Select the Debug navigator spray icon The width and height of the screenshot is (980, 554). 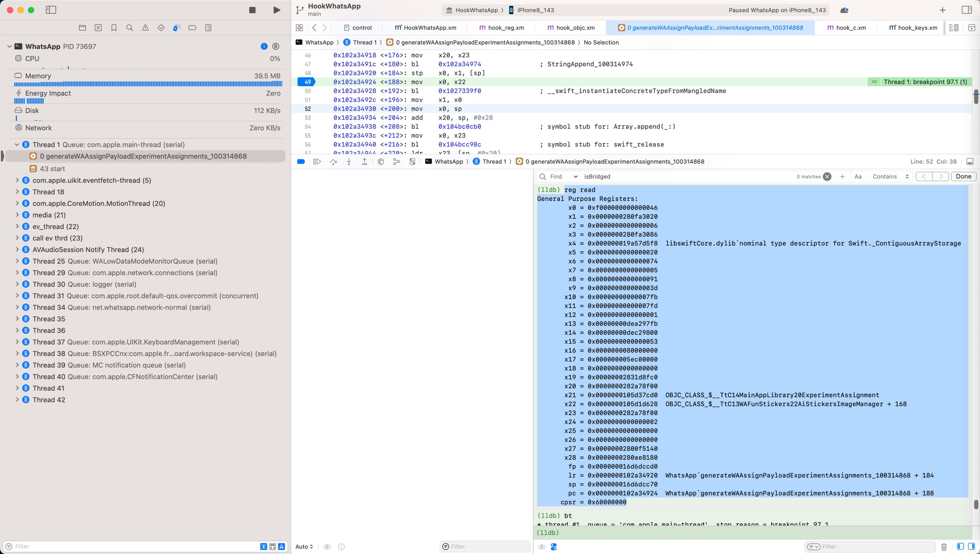(x=177, y=28)
